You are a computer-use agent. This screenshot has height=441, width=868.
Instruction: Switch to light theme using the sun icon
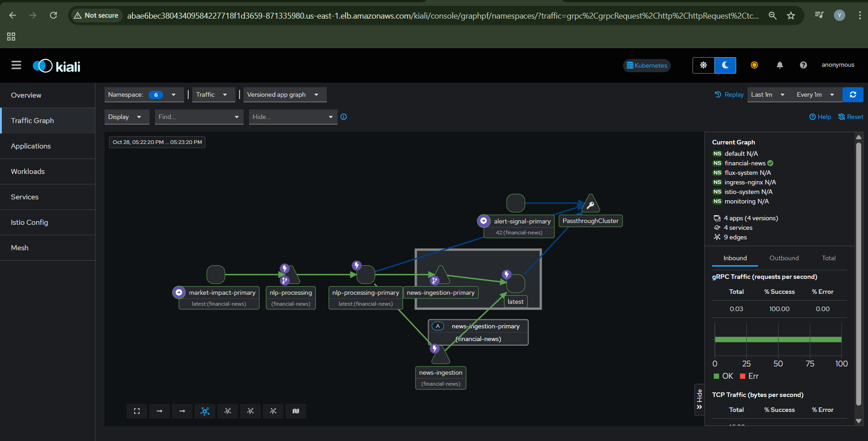pyautogui.click(x=703, y=65)
